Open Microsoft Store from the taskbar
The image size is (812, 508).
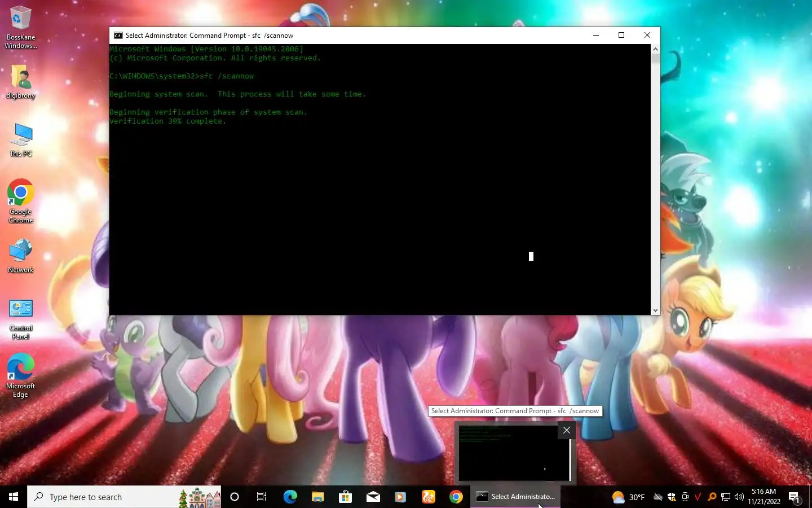345,497
